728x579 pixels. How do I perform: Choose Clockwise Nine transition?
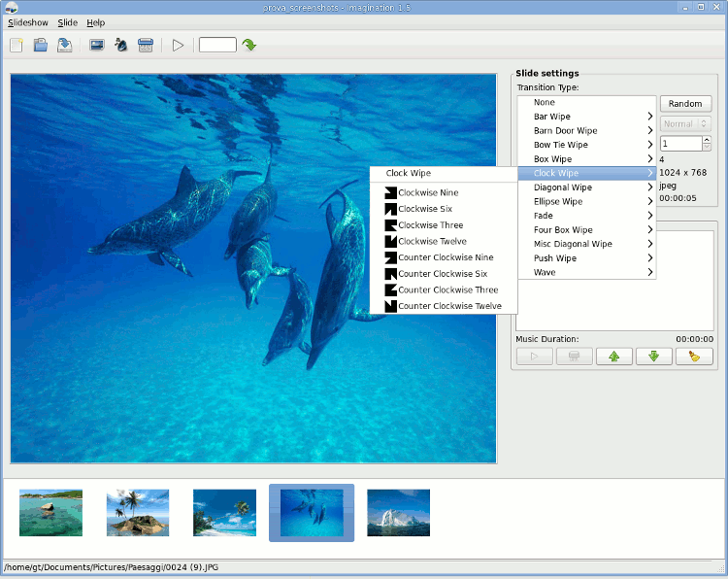click(428, 192)
